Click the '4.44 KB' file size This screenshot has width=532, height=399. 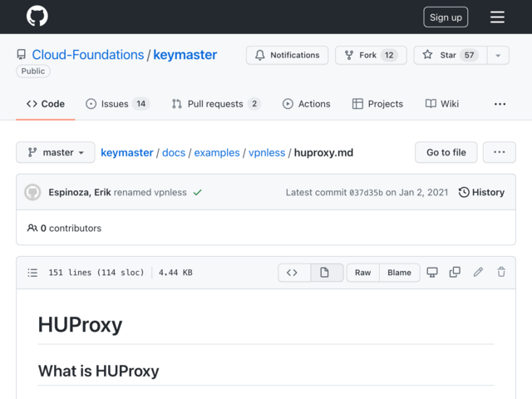click(x=175, y=273)
